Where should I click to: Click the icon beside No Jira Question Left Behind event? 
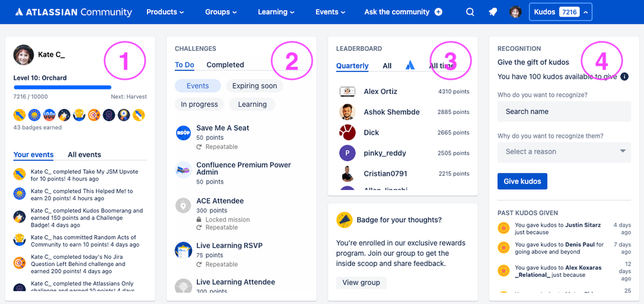(20, 263)
